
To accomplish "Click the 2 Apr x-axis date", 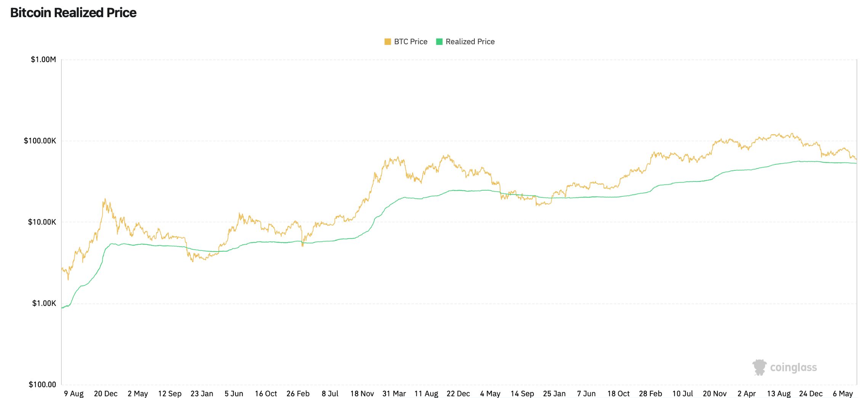I will tap(746, 393).
